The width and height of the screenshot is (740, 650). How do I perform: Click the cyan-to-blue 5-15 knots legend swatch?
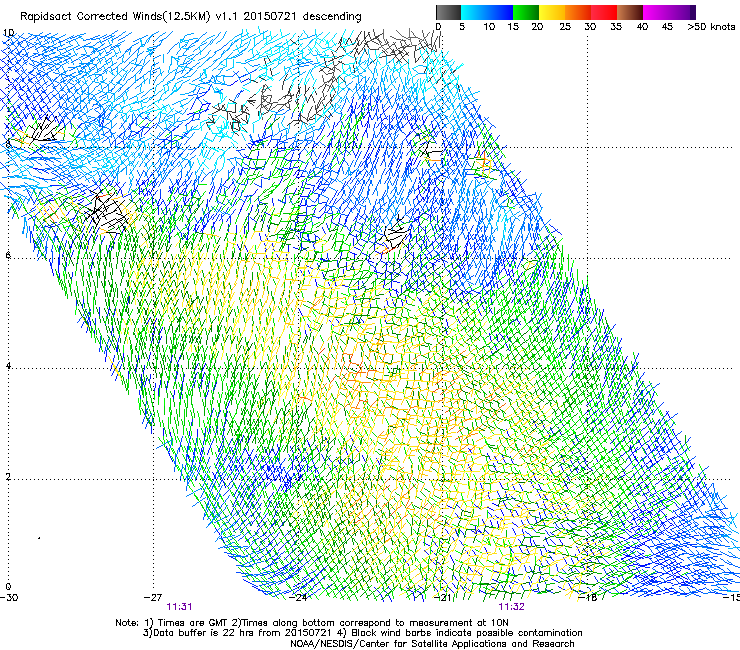[x=487, y=12]
